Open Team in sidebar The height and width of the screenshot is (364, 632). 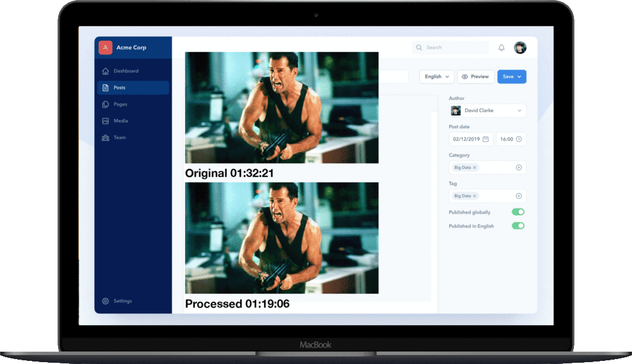coord(133,138)
